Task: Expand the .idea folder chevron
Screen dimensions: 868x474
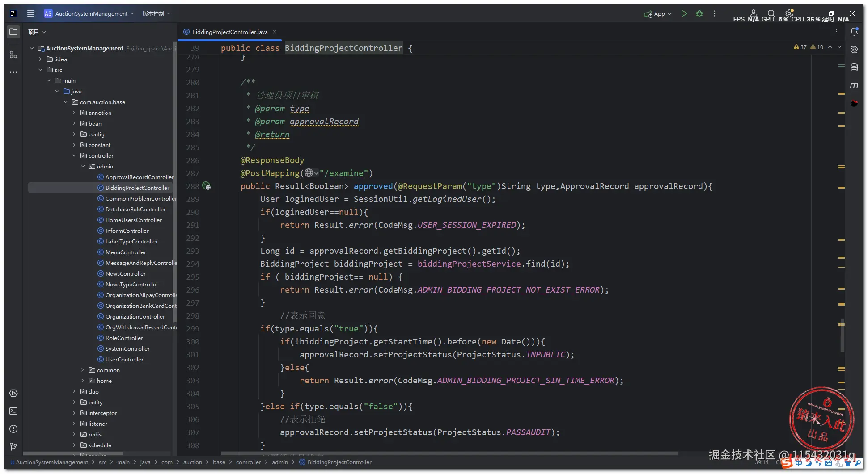Action: 40,59
